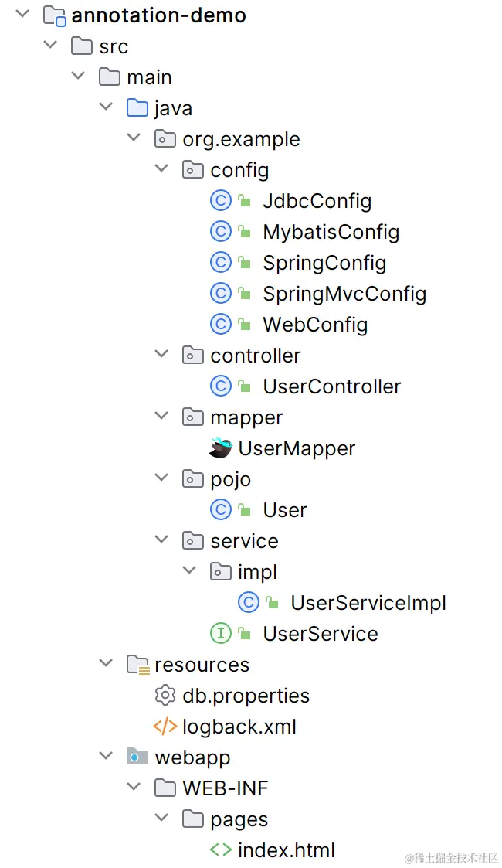Open UserServiceImpl from the tree
The height and width of the screenshot is (868, 502).
click(x=368, y=603)
